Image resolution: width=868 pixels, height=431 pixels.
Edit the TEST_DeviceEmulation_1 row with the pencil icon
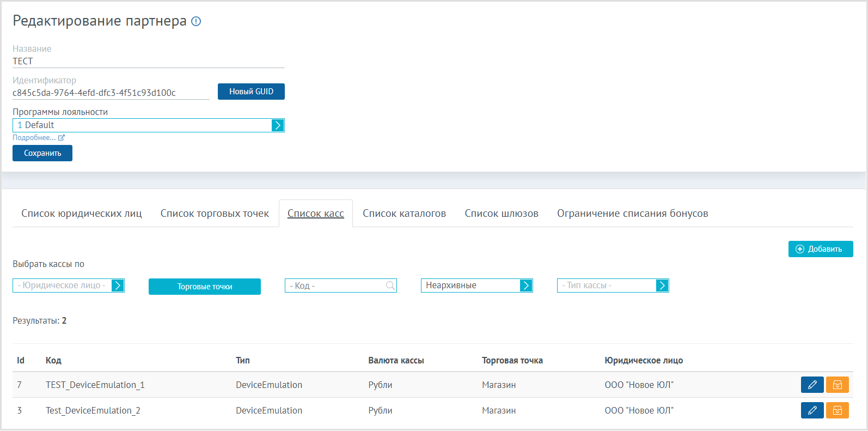tap(812, 385)
